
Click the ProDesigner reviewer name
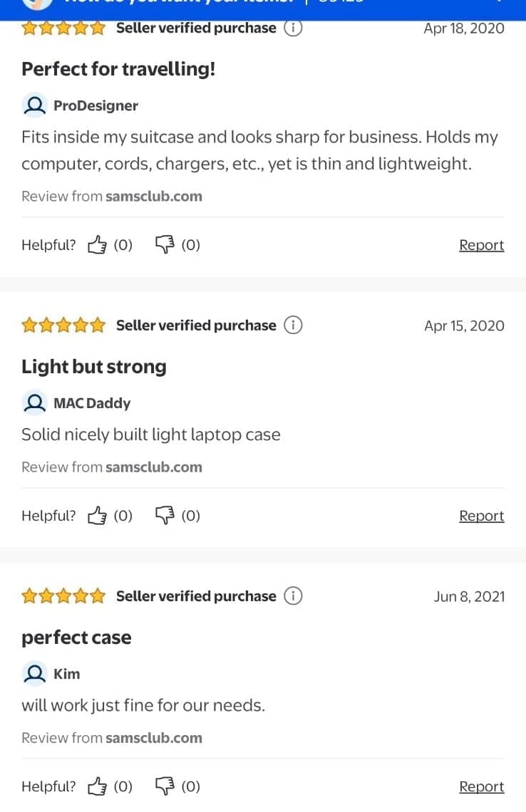96,105
